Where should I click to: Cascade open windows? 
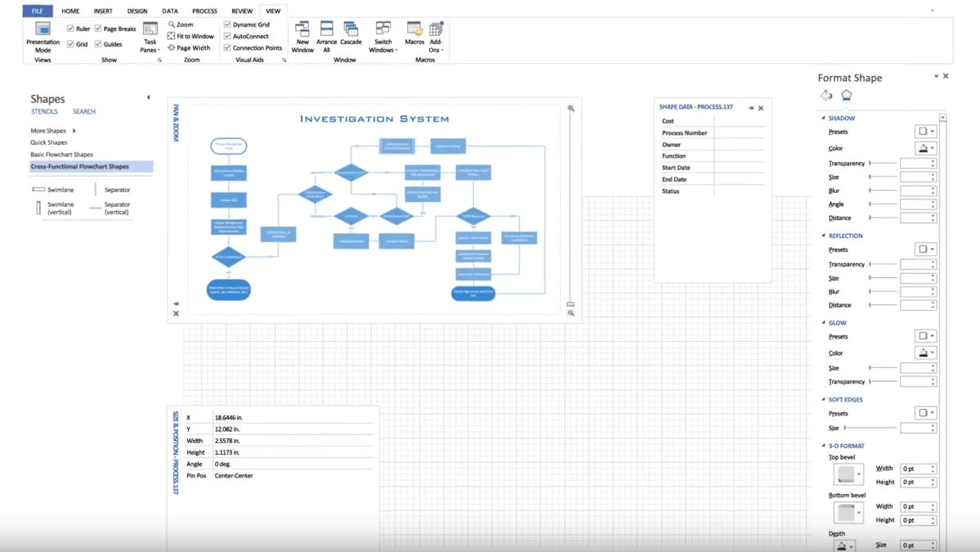(351, 34)
